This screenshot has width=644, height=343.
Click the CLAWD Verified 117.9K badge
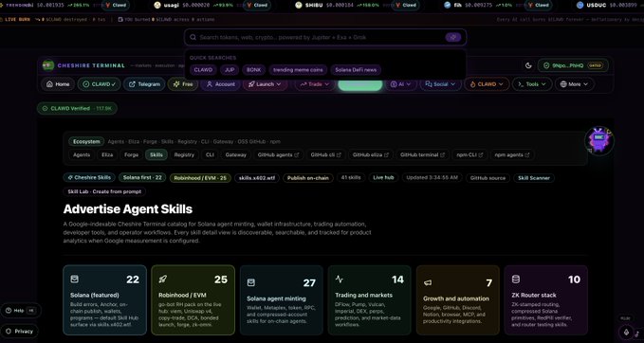click(x=77, y=109)
